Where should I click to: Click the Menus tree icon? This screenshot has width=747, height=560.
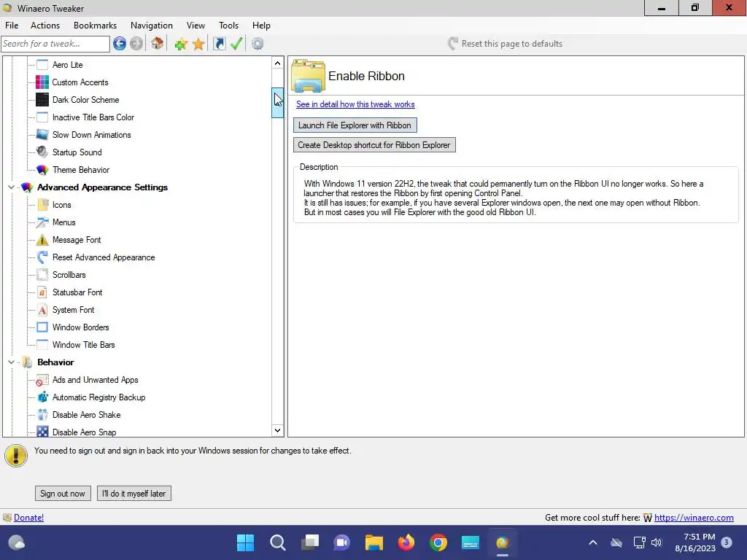pos(42,222)
